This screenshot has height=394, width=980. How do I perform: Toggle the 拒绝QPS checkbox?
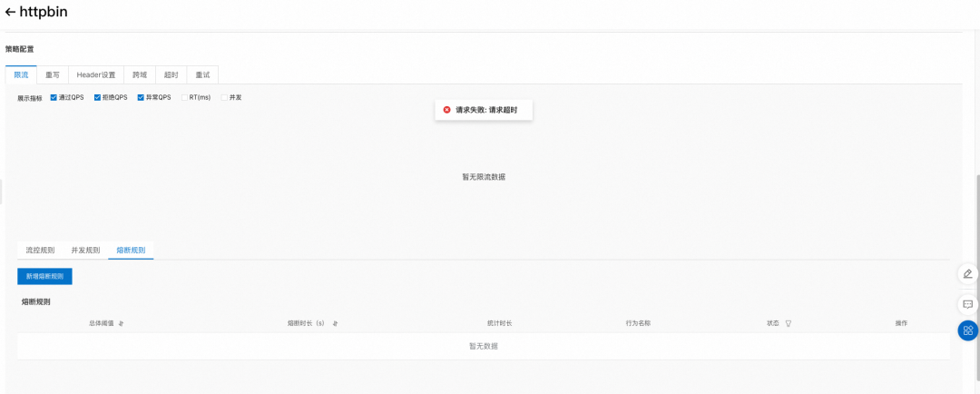click(x=97, y=97)
